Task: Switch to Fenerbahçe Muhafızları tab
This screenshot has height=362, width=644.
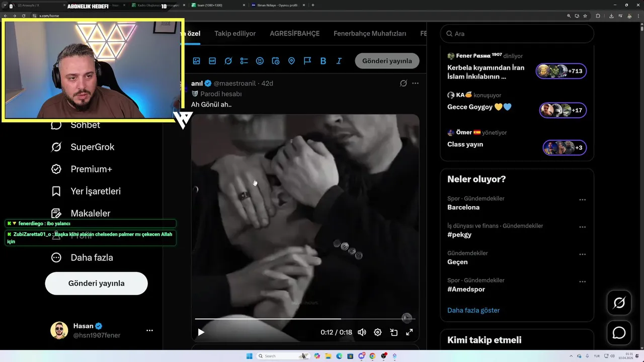Action: coord(370,34)
